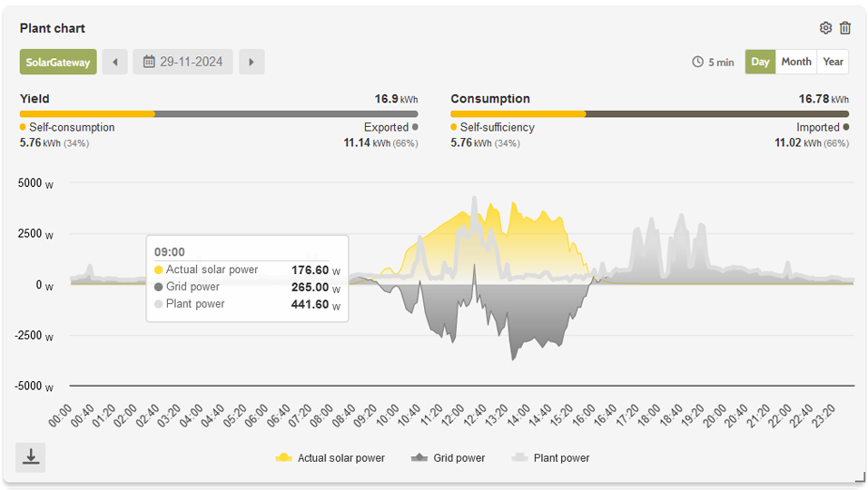Click the Yield self-consumption progress bar

pos(87,114)
